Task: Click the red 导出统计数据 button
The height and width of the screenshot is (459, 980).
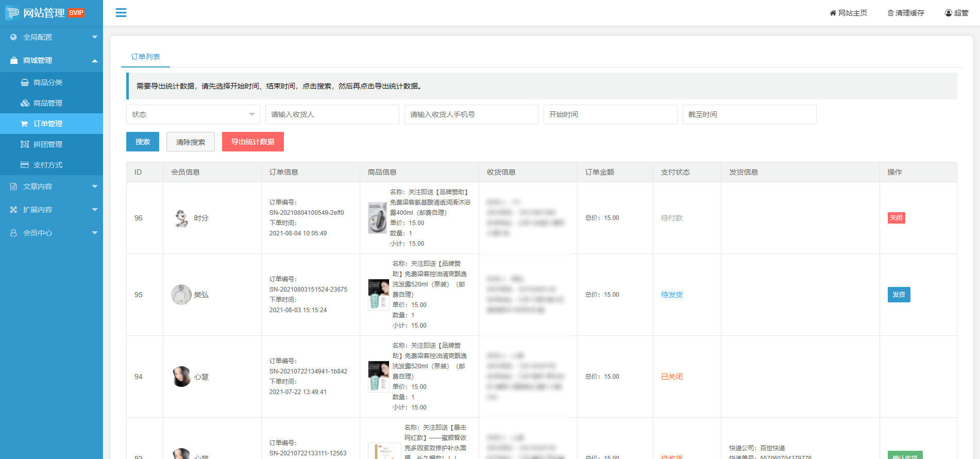Action: click(x=252, y=142)
